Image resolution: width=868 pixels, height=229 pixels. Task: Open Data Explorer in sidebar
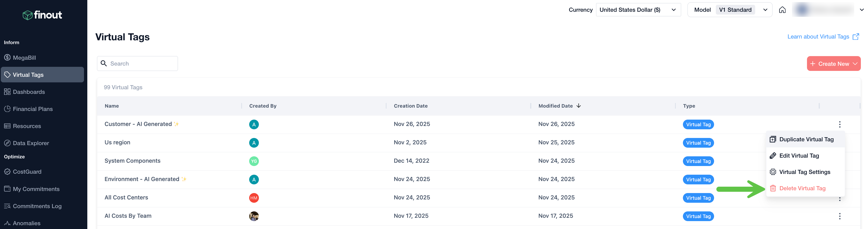click(31, 143)
